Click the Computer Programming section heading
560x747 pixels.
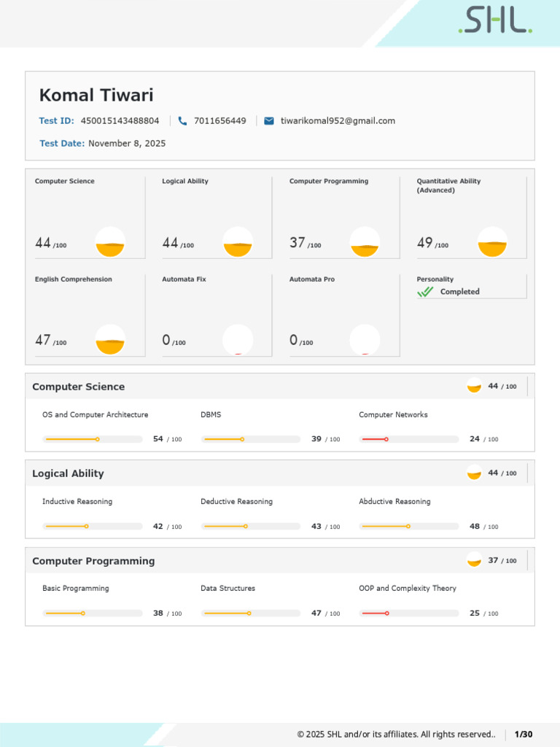tap(93, 561)
